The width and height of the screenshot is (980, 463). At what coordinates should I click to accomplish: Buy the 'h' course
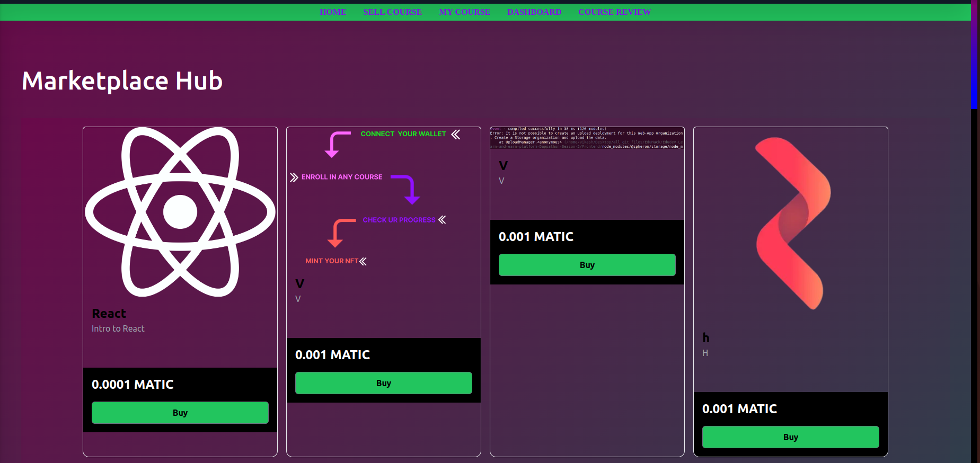(791, 437)
